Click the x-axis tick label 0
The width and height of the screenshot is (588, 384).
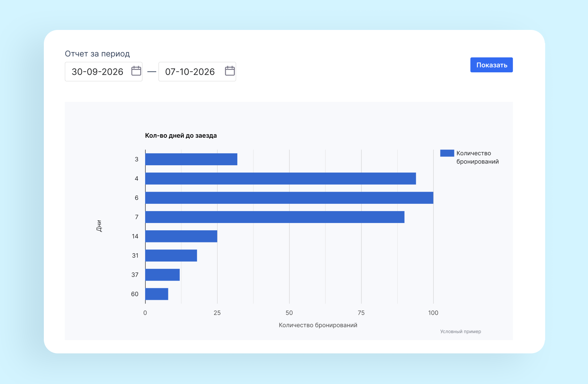[145, 313]
